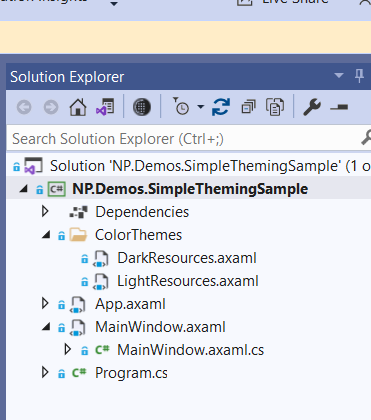Click the lock icon beside DarkResources.axaml
The image size is (371, 420).
(x=85, y=259)
